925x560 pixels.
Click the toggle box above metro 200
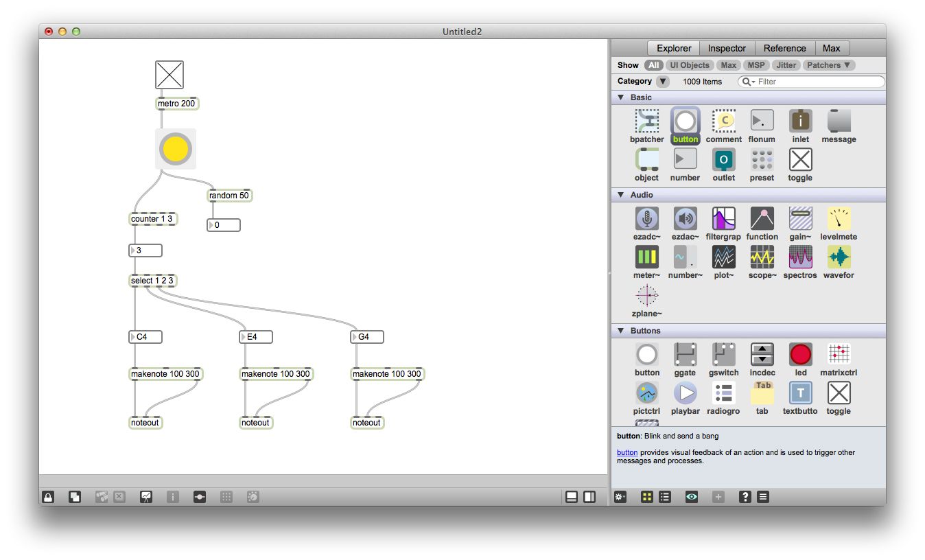click(x=169, y=74)
